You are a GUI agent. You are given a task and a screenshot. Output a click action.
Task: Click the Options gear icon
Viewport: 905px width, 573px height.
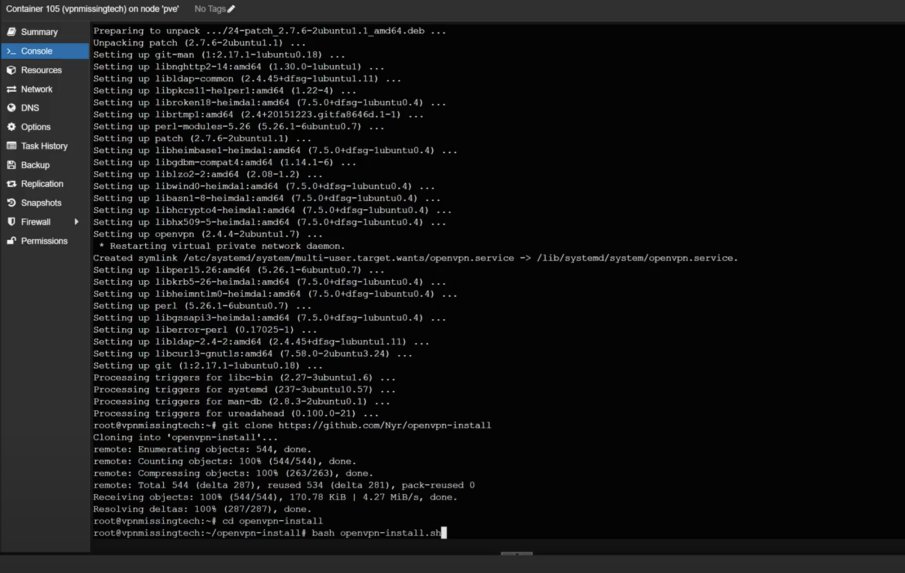point(11,127)
